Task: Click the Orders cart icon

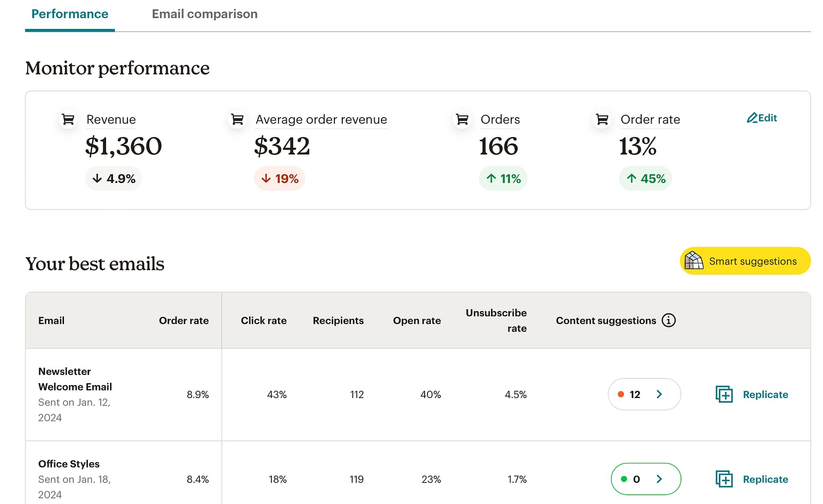Action: click(462, 119)
